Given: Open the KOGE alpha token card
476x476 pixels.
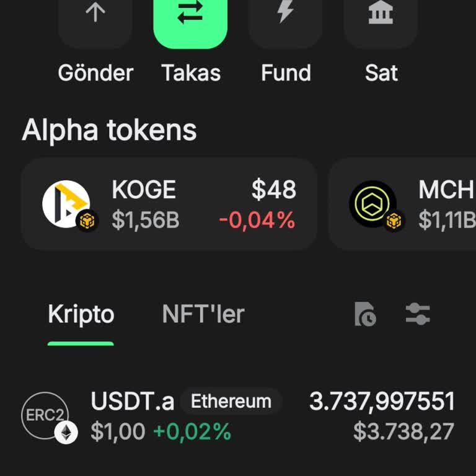Looking at the screenshot, I should pos(169,205).
